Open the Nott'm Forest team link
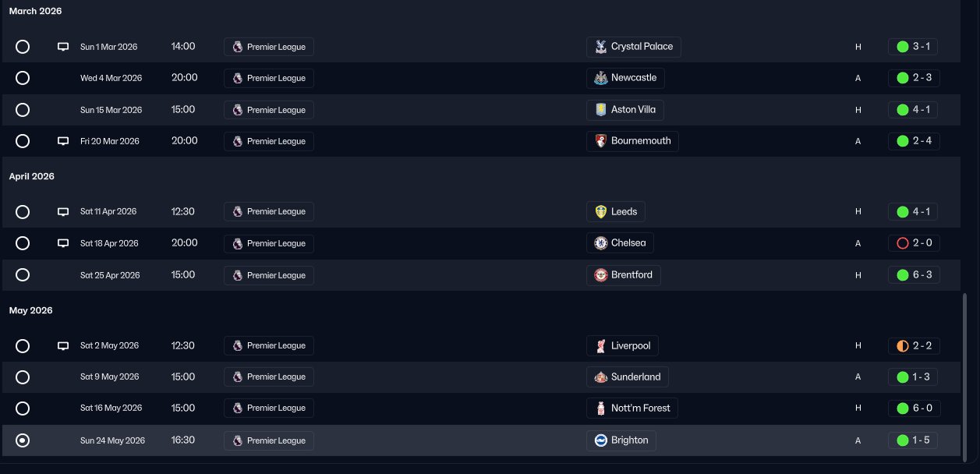Image resolution: width=980 pixels, height=474 pixels. tap(640, 408)
